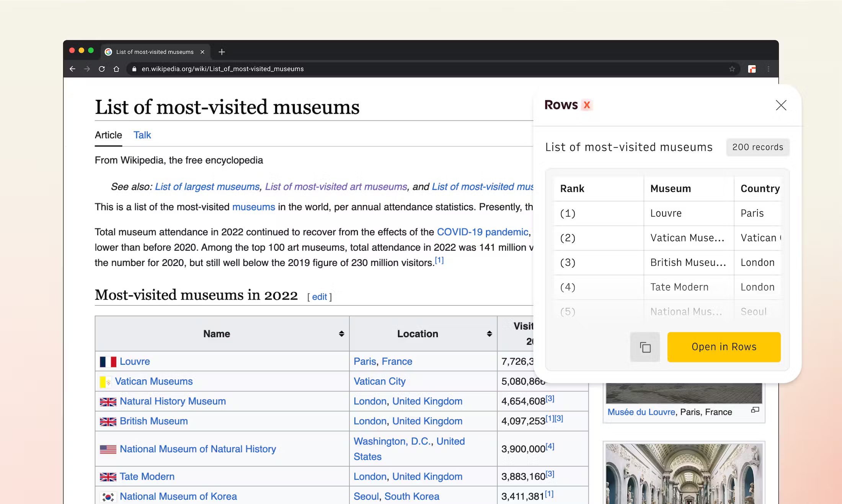The image size is (842, 504).
Task: Open a new browser tab
Action: (222, 52)
